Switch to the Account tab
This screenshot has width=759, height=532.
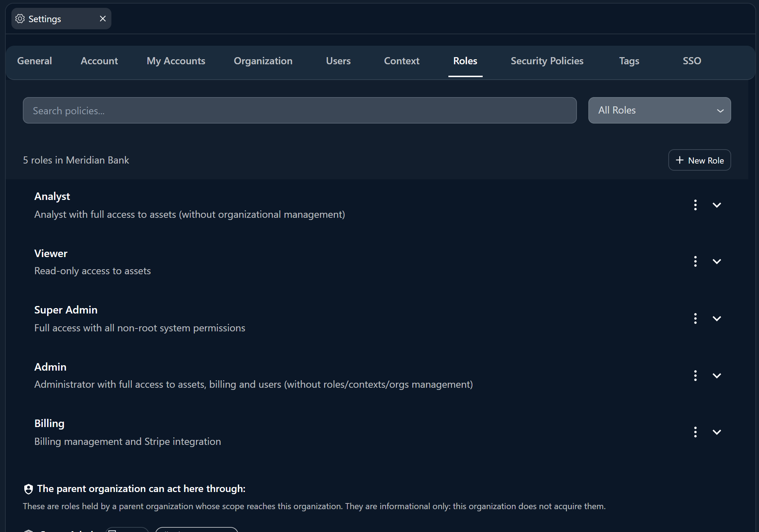[x=99, y=61]
